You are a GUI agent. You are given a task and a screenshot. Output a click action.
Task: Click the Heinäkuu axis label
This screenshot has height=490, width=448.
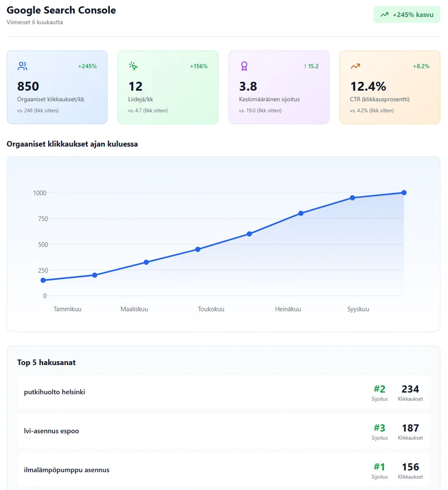click(x=288, y=309)
